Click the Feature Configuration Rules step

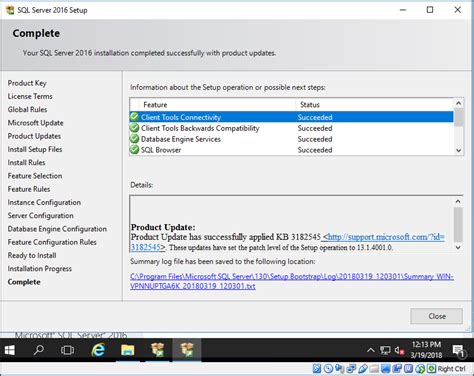tap(52, 242)
